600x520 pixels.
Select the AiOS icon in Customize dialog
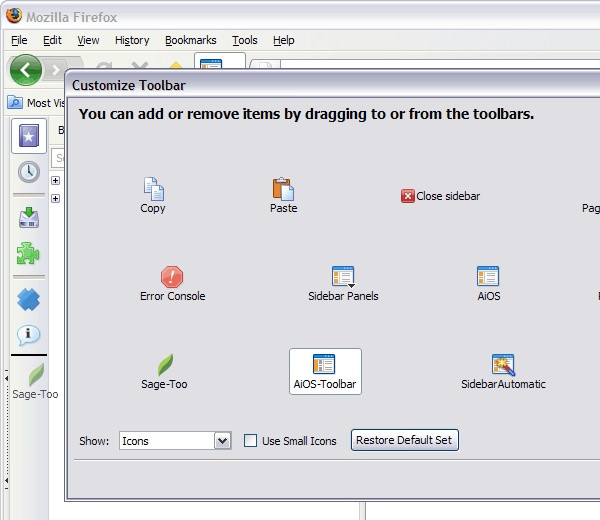click(x=488, y=276)
